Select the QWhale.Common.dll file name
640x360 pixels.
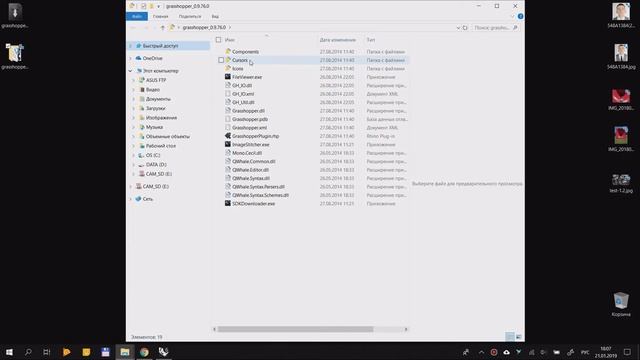tap(253, 161)
